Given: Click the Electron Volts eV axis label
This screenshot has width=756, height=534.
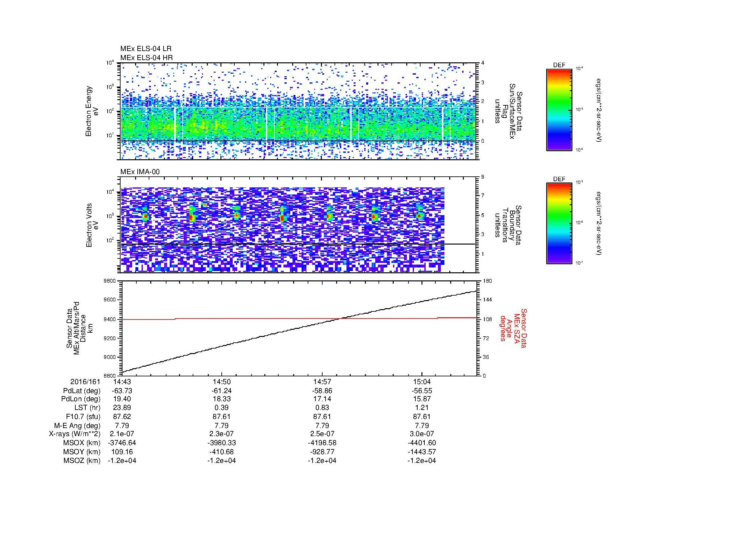Looking at the screenshot, I should coord(92,225).
